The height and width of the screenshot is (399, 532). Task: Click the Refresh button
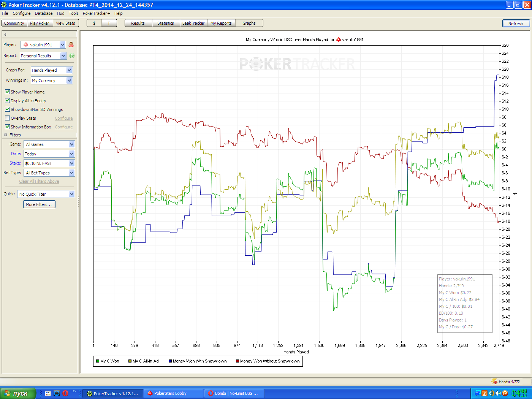click(516, 24)
